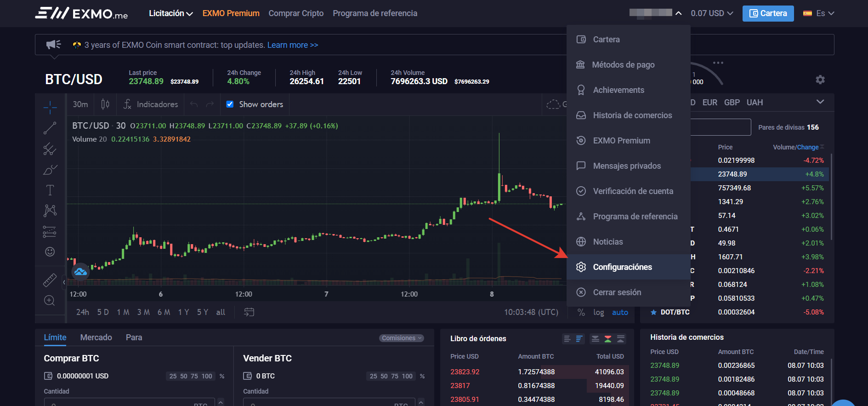Set chart range to 24h
The height and width of the screenshot is (406, 868).
tap(83, 312)
